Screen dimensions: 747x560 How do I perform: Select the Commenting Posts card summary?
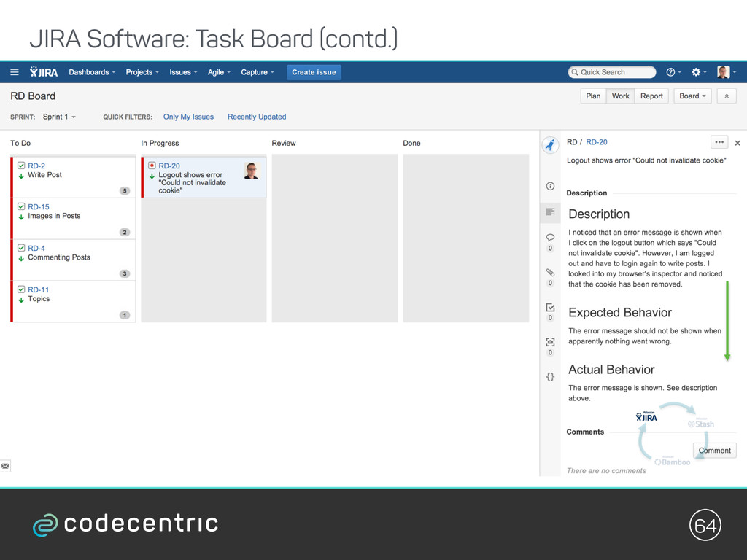pos(59,257)
